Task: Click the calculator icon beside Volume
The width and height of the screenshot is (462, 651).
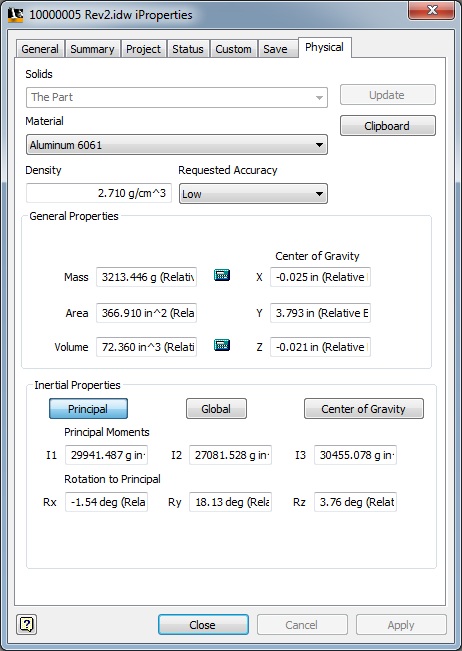Action: 222,345
